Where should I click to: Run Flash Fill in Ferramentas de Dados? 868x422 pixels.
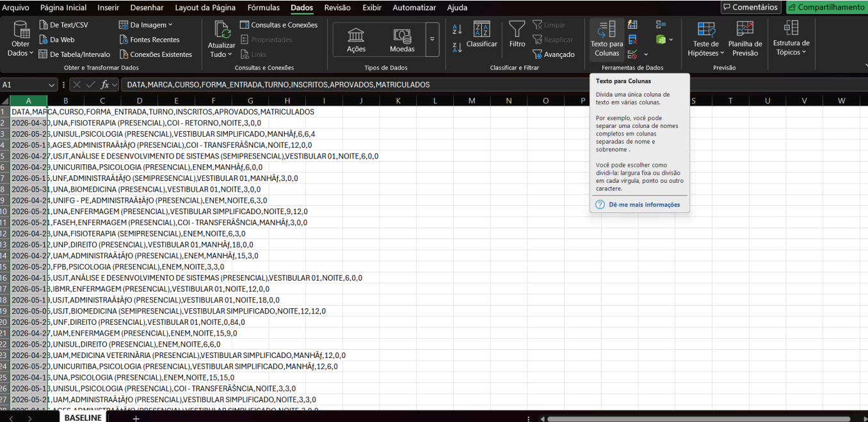click(x=632, y=25)
